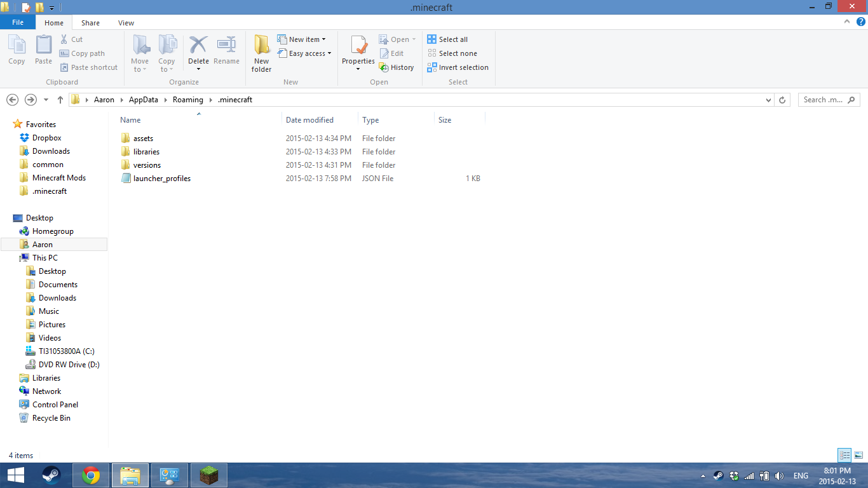This screenshot has width=868, height=488.
Task: Collapse the ribbon with the chevron
Action: pyautogui.click(x=846, y=22)
